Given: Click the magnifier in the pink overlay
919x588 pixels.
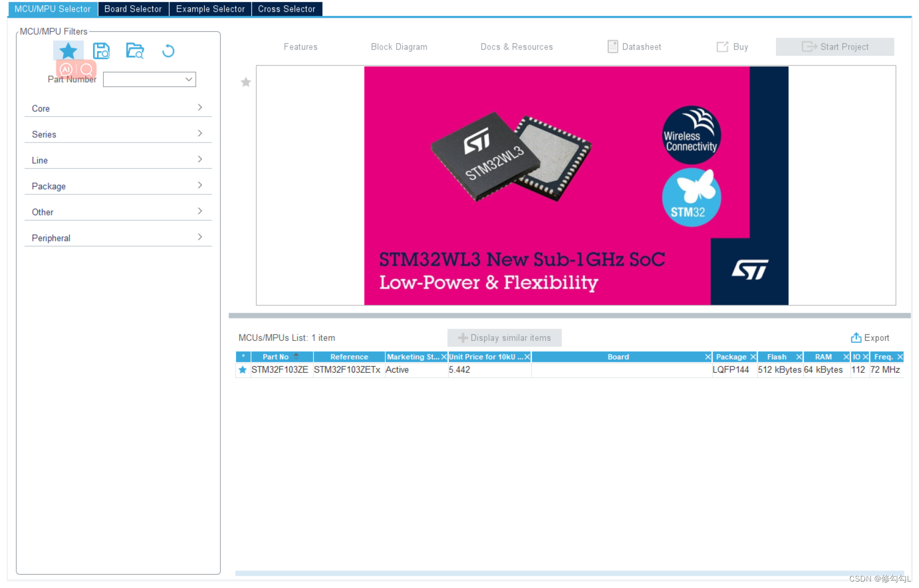Looking at the screenshot, I should (86, 69).
